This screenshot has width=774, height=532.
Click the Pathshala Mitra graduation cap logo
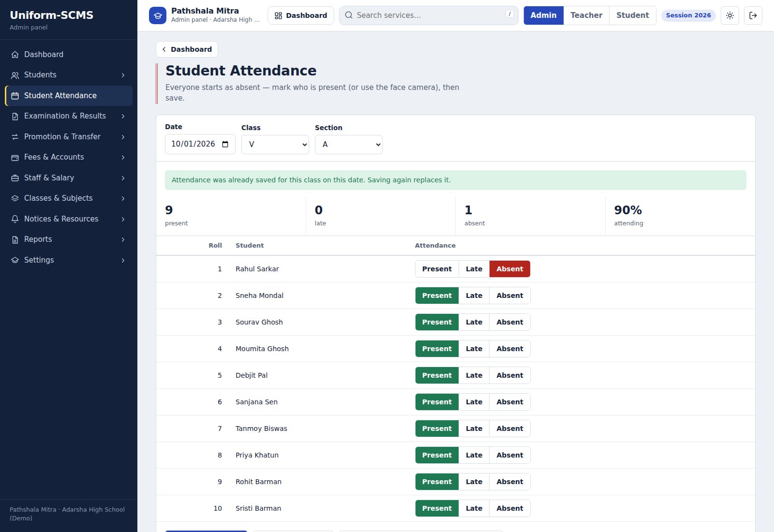point(157,15)
